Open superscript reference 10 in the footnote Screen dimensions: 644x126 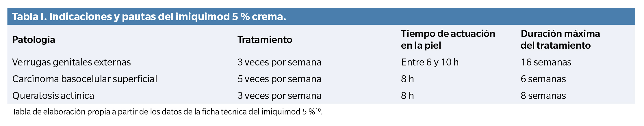click(318, 110)
